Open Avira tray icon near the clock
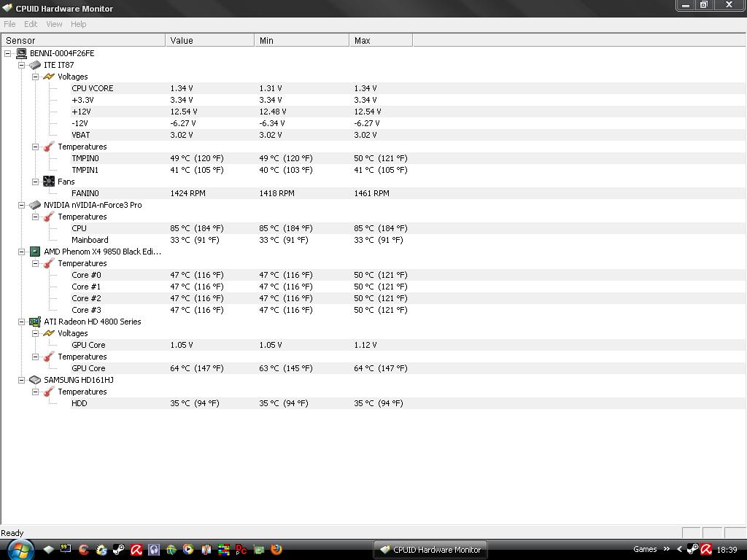This screenshot has height=560, width=747. tap(706, 550)
